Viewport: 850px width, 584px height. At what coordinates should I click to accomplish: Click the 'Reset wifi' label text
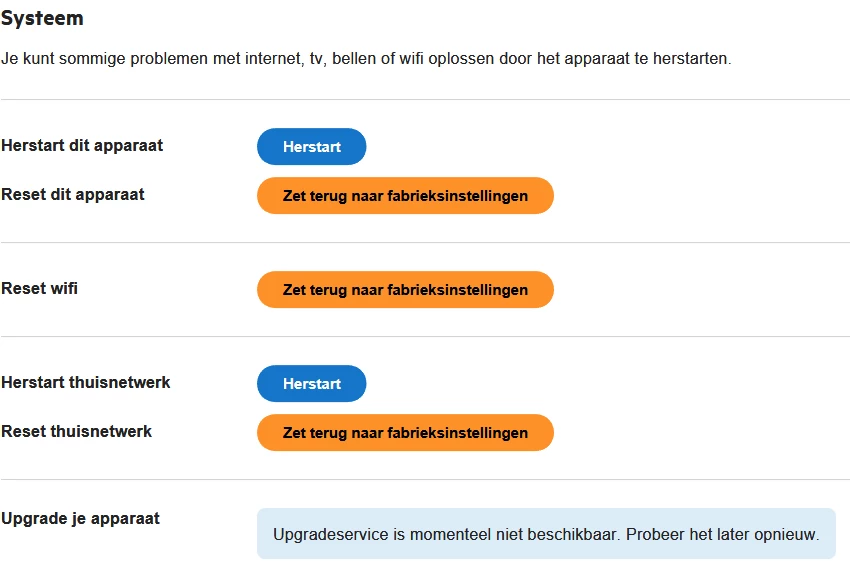40,289
